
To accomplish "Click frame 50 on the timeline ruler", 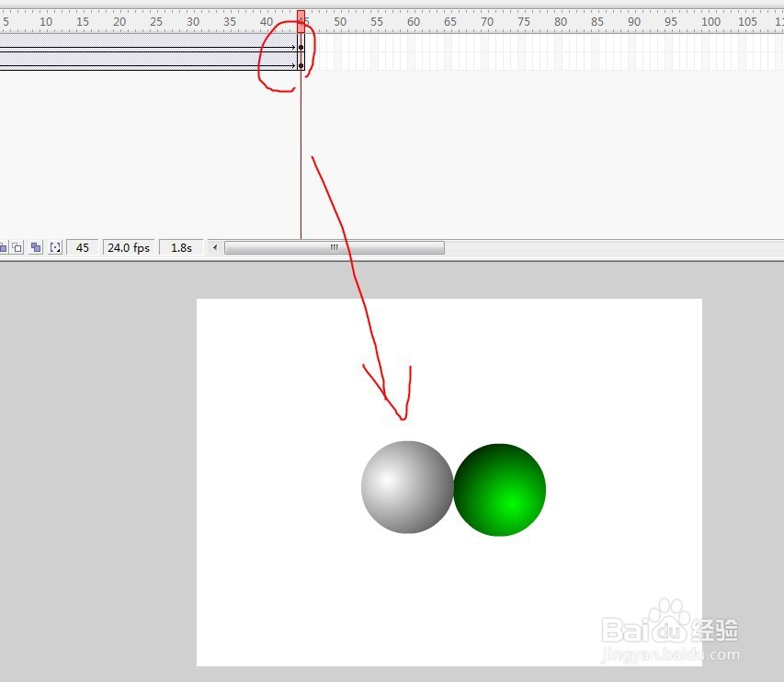I will pyautogui.click(x=340, y=21).
